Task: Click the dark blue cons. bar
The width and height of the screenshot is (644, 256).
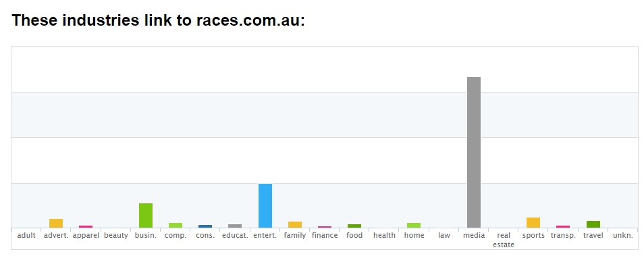Action: pyautogui.click(x=205, y=226)
